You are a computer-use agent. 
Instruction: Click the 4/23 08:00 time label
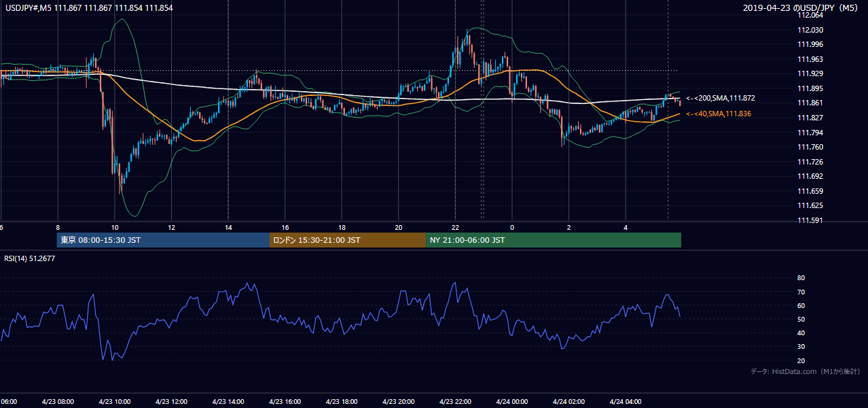pos(58,401)
